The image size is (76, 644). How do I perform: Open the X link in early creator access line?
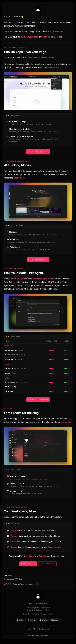26,556
